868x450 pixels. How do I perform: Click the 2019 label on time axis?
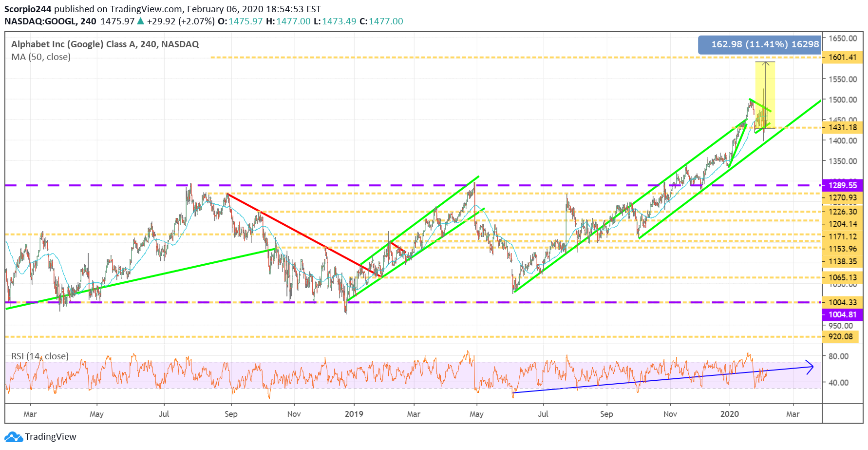[x=354, y=414]
